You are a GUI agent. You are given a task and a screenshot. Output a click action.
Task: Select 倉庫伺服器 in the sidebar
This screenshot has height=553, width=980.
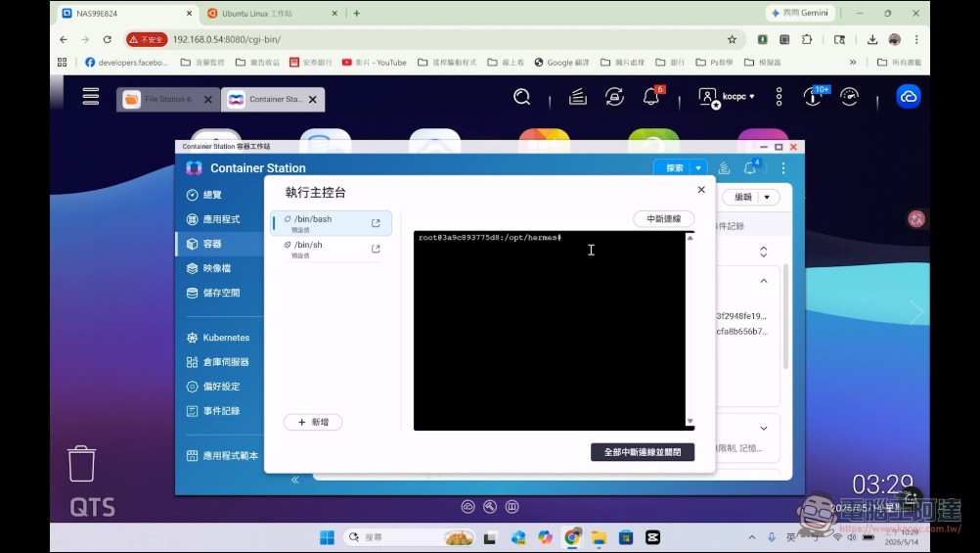pos(219,361)
